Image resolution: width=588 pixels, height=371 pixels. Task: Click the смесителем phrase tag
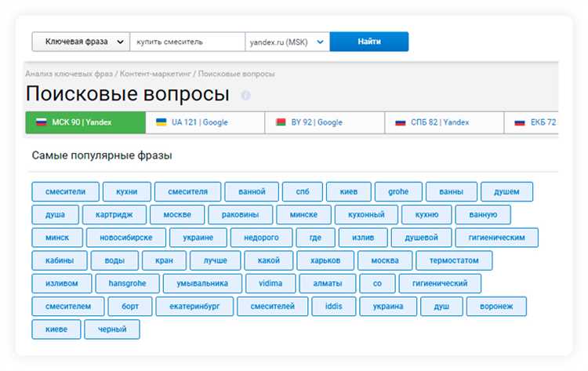(68, 307)
